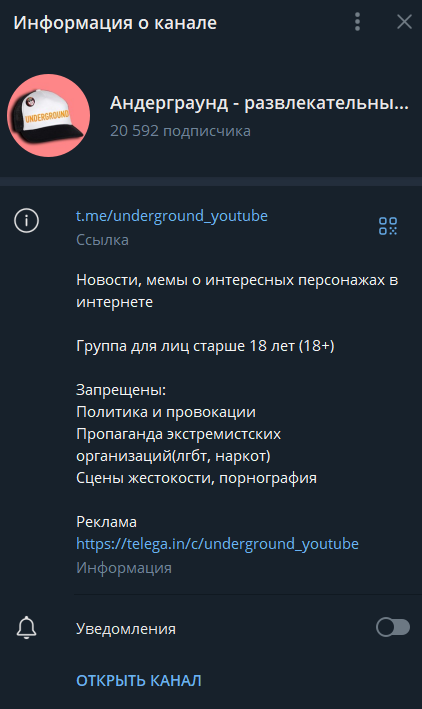422x709 pixels.
Task: Open the t.me/underground_youtube link
Action: point(172,216)
